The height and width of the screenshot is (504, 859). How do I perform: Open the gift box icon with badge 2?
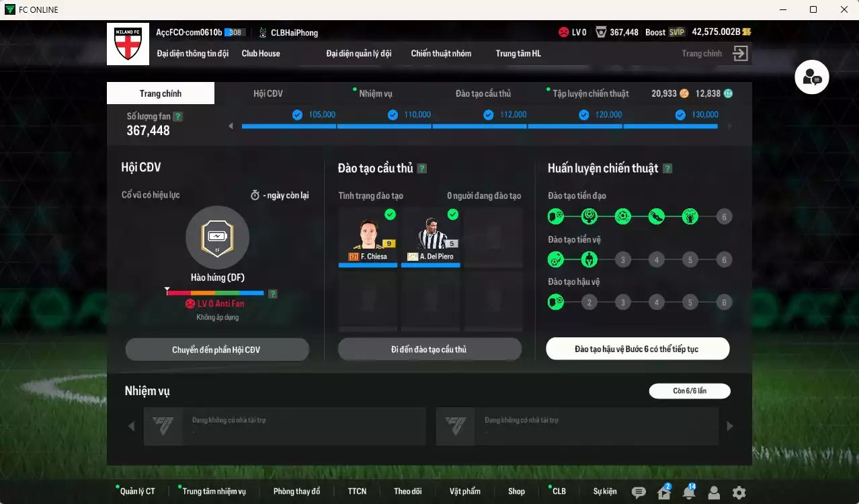(x=663, y=493)
